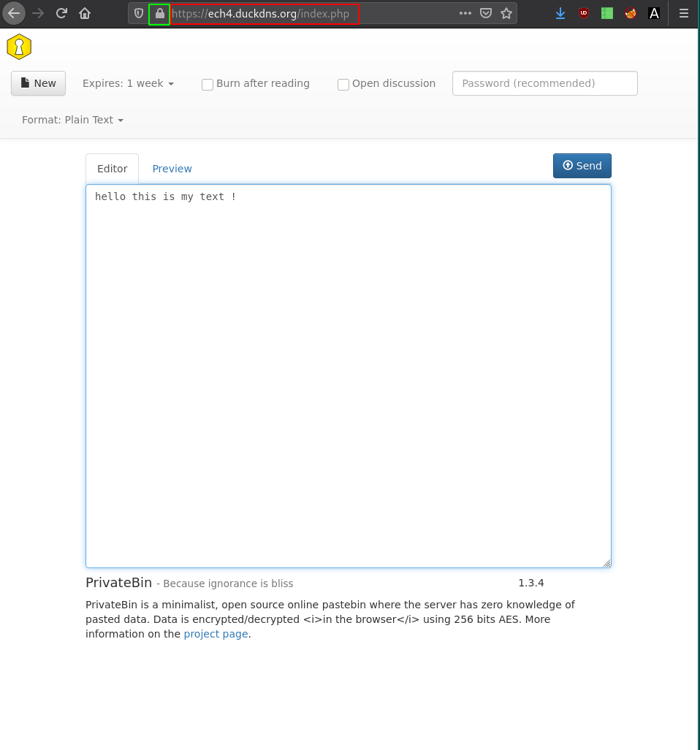
Task: Click inside the paste text area
Action: [349, 376]
